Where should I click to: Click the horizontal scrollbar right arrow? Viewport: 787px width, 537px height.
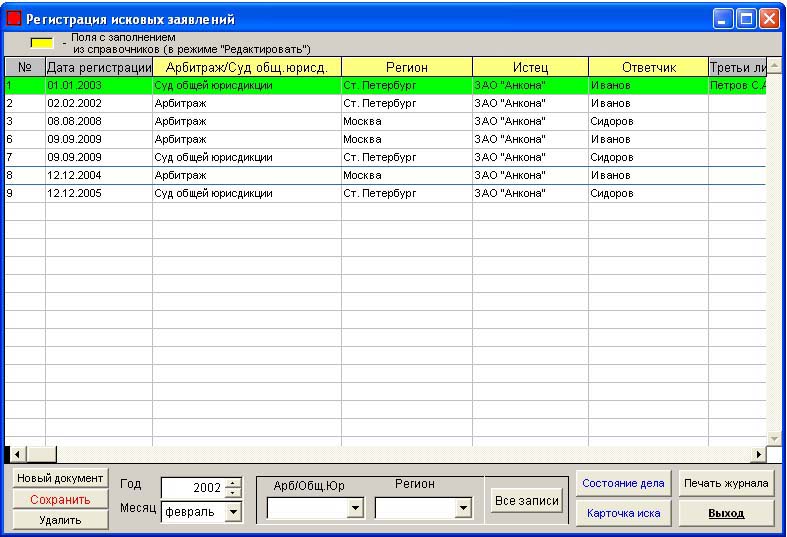759,455
